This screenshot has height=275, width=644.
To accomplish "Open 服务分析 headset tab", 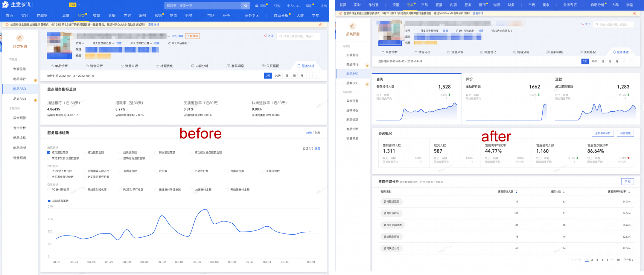I will pos(305,66).
